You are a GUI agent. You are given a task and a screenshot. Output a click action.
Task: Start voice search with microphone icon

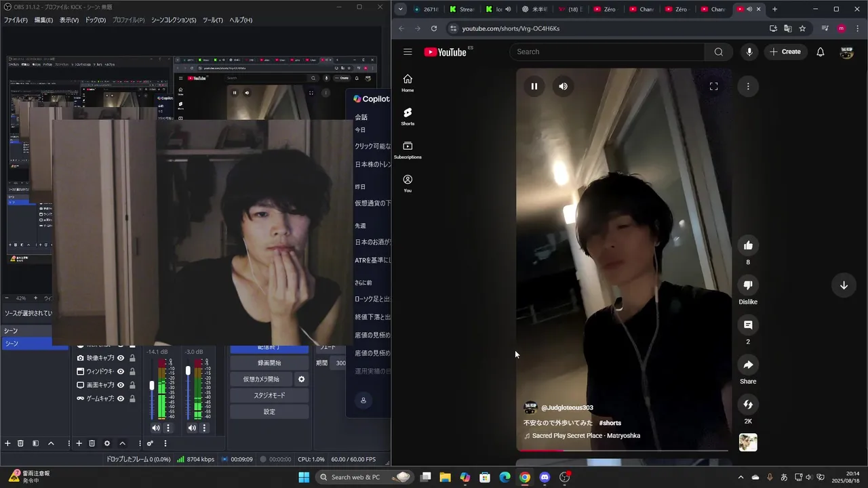749,52
